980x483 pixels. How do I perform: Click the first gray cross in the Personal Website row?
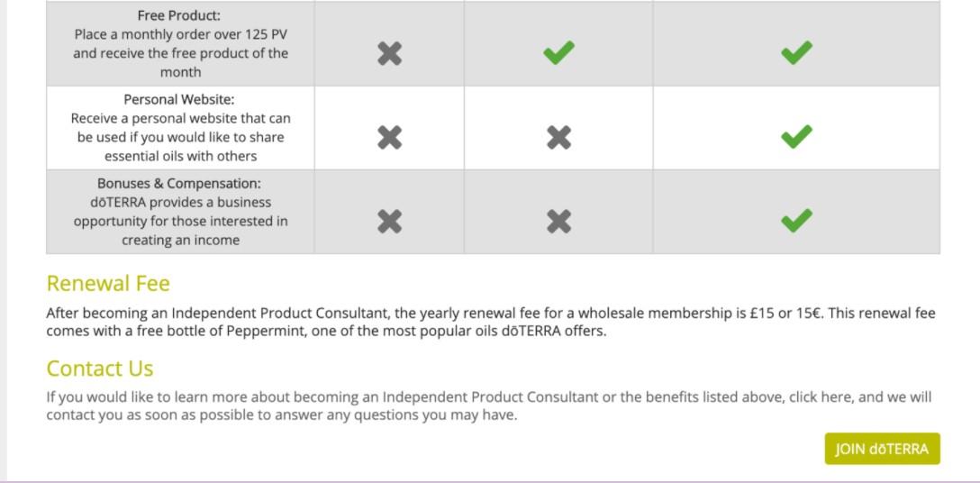pyautogui.click(x=389, y=137)
